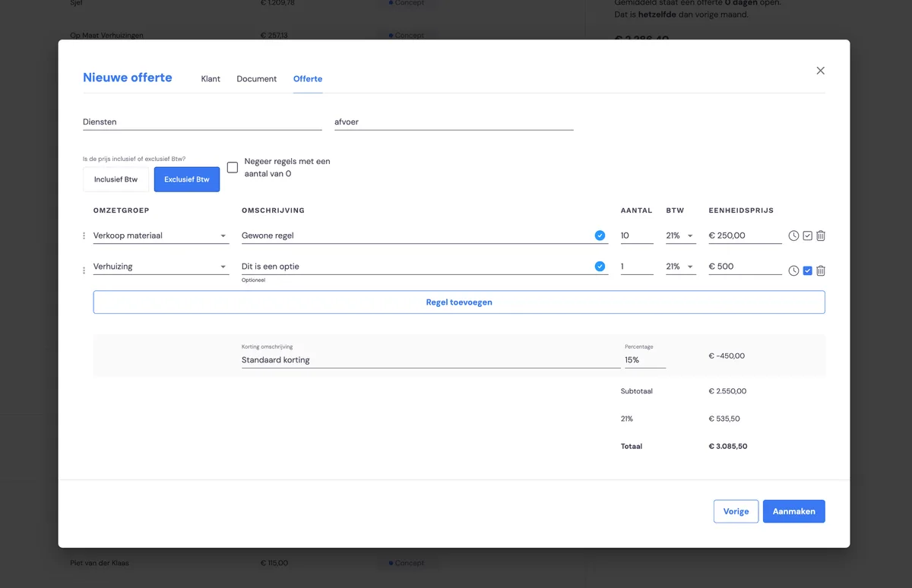912x588 pixels.
Task: Edit the unit price € 250,00 field
Action: coord(745,236)
